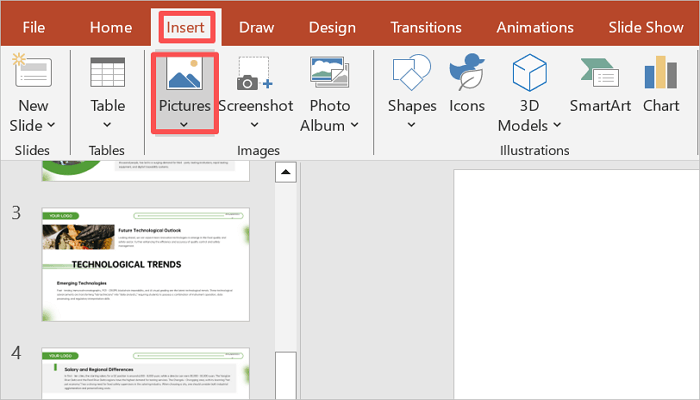Click the Photo Album icon
Screen dimensions: 700x400
(329, 72)
